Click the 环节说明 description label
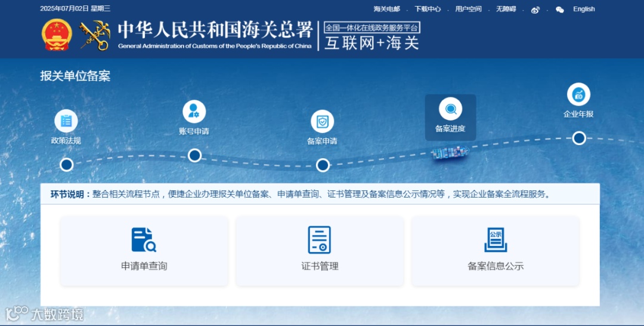The height and width of the screenshot is (326, 644). (70, 195)
